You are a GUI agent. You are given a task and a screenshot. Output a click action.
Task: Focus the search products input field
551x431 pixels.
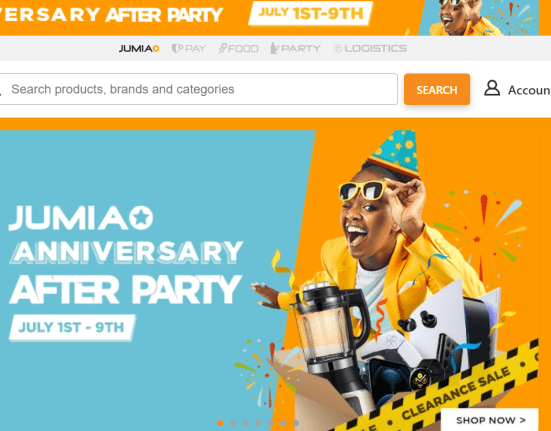click(199, 89)
